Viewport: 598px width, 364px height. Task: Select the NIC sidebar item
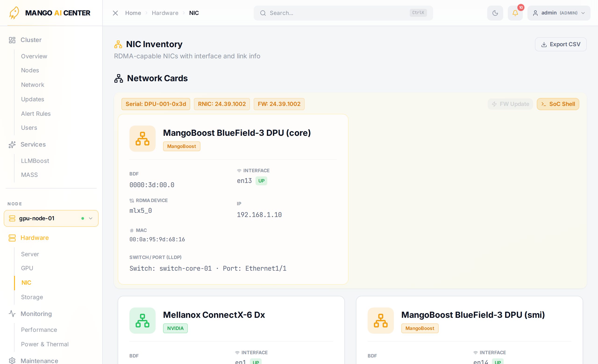coord(26,283)
